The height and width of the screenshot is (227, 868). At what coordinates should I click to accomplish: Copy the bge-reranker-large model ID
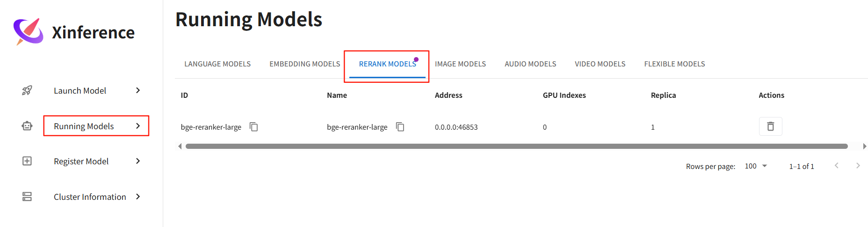pyautogui.click(x=254, y=127)
